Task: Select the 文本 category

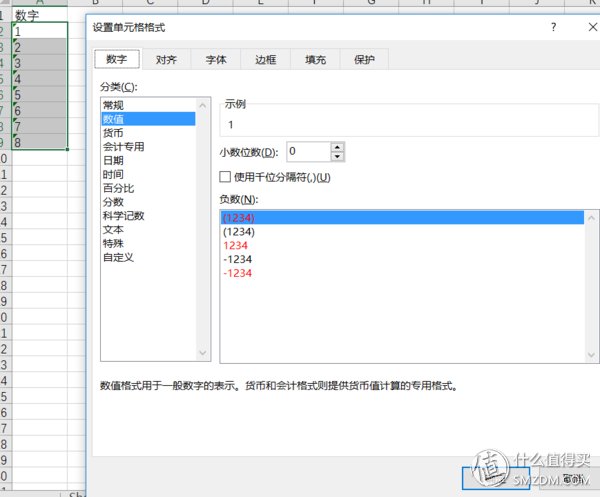Action: click(148, 230)
